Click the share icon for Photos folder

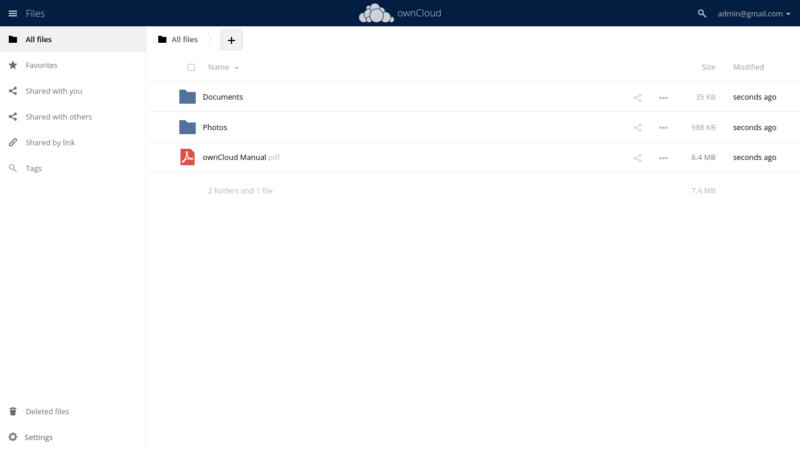pyautogui.click(x=637, y=128)
